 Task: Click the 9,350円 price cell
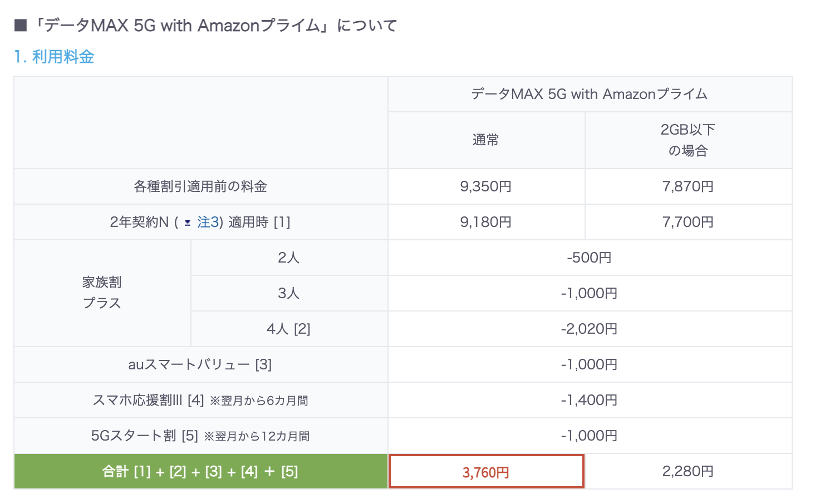click(486, 186)
